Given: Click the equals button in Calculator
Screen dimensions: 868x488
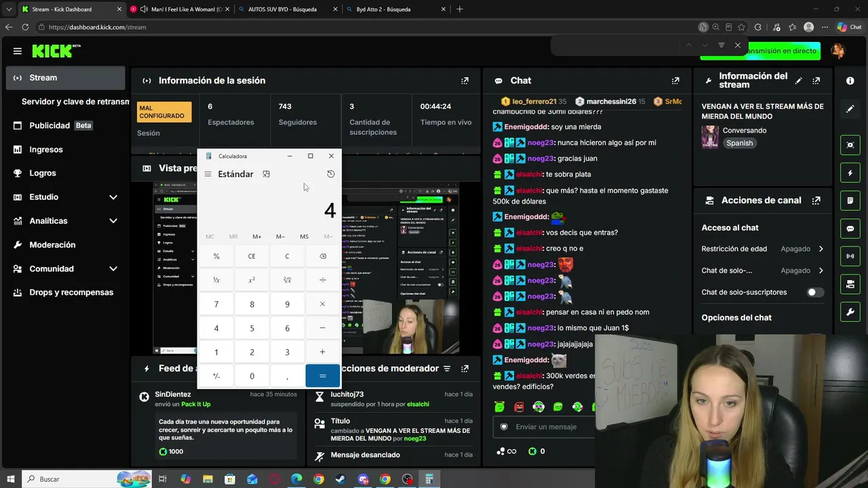Looking at the screenshot, I should 322,375.
